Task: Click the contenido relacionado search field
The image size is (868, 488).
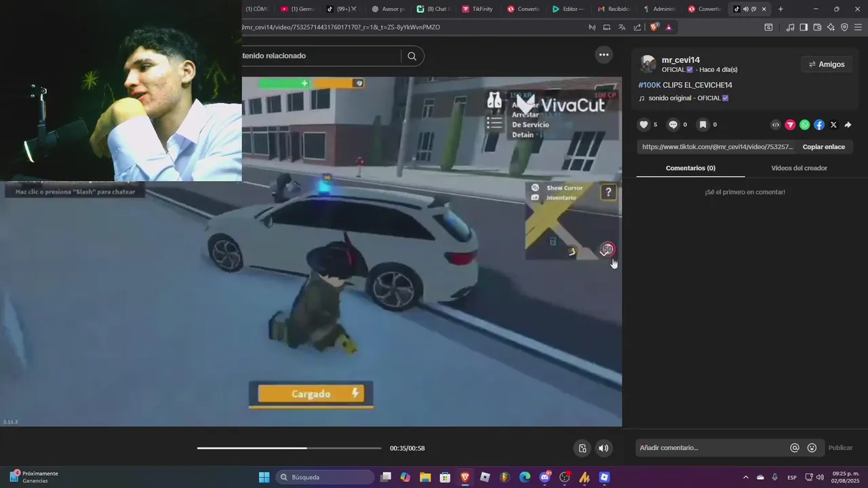Action: 321,56
